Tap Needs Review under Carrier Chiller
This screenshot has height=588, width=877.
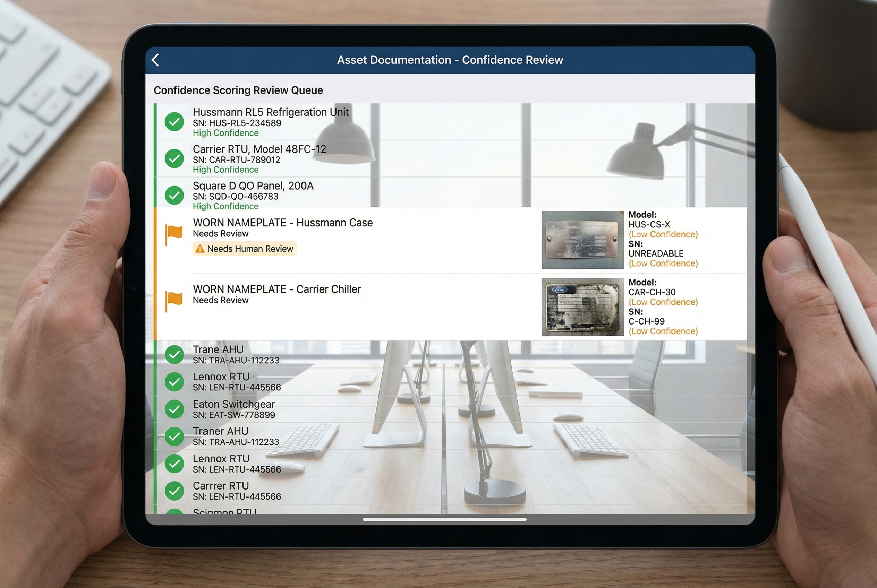[x=221, y=300]
